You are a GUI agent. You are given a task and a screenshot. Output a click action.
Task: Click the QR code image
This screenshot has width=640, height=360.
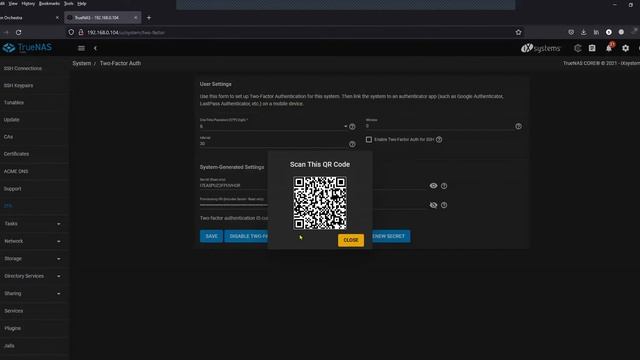(x=320, y=203)
